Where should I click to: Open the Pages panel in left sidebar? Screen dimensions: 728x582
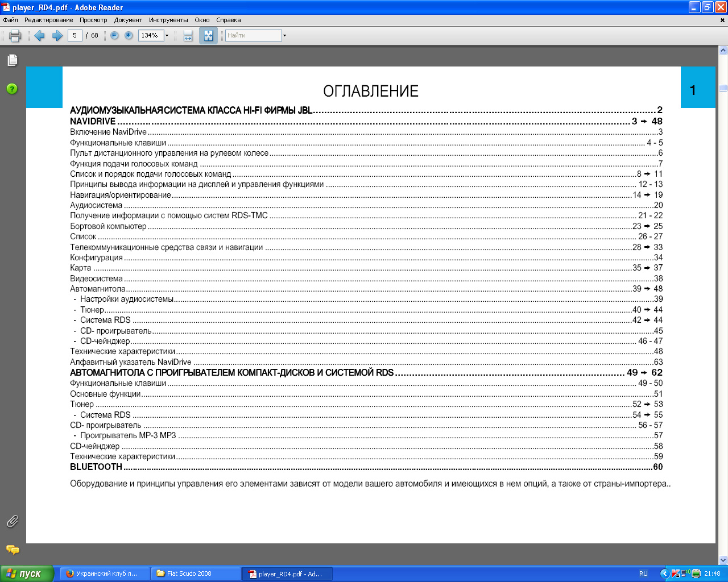click(x=13, y=60)
